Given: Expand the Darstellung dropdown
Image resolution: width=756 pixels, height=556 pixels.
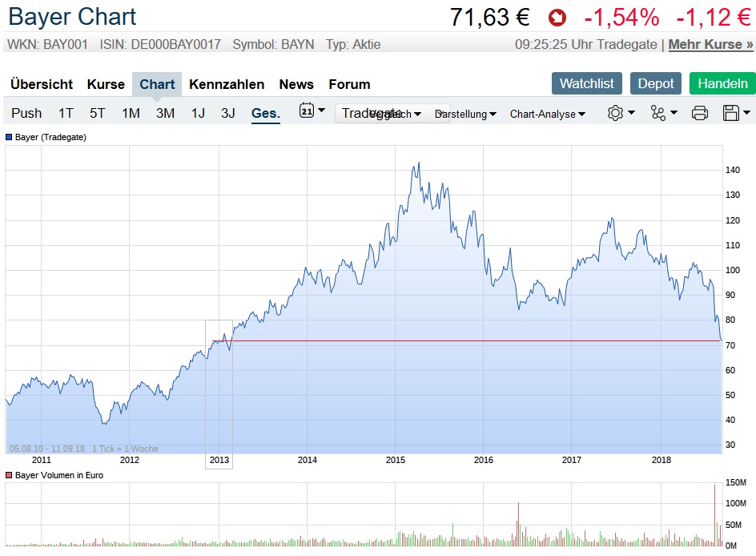Looking at the screenshot, I should pyautogui.click(x=465, y=115).
